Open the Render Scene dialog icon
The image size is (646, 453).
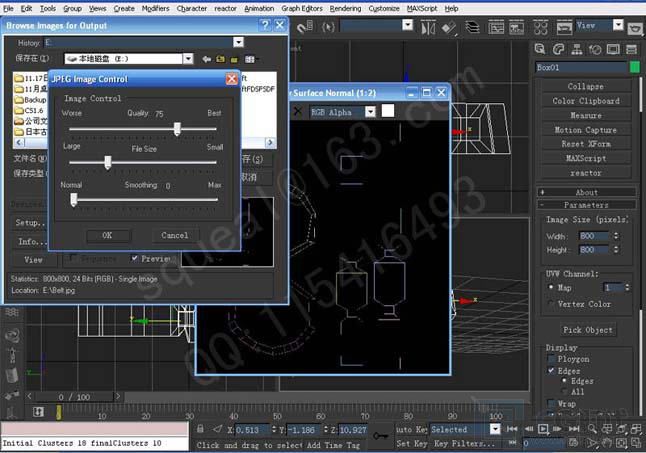[564, 28]
